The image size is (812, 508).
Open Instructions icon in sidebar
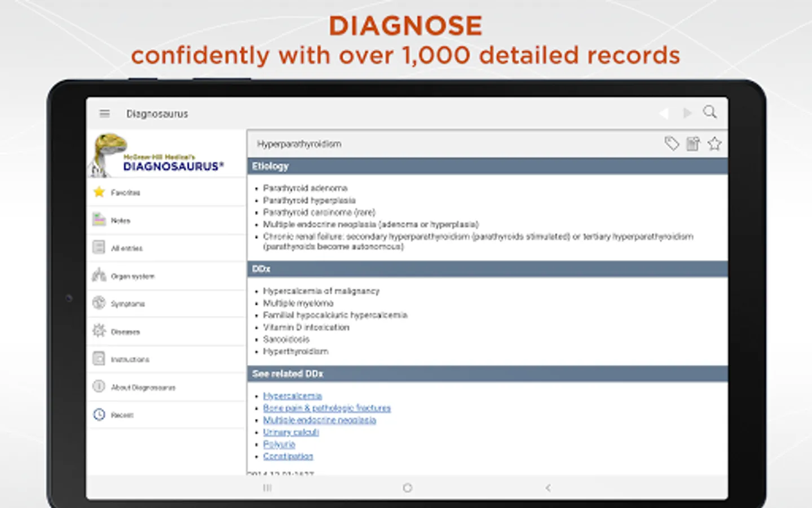point(99,358)
